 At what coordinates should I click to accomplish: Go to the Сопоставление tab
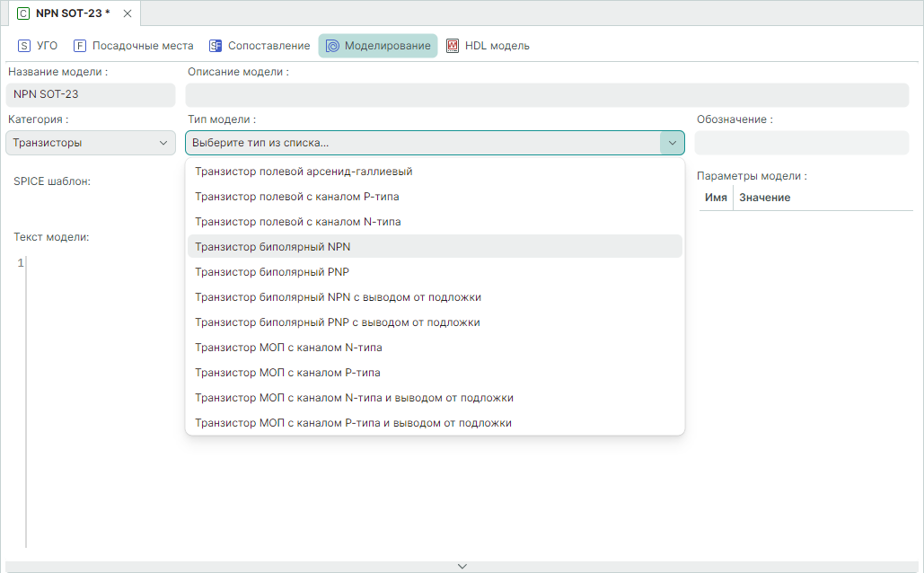(x=260, y=46)
